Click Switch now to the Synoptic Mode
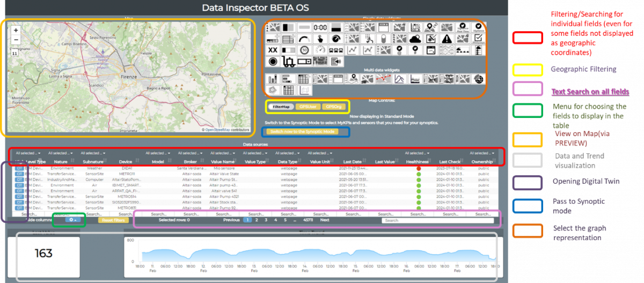 pos(303,131)
